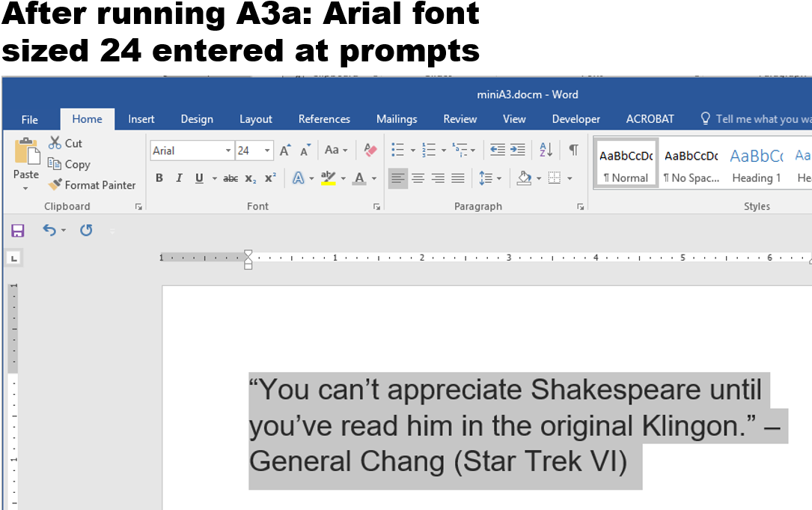Create a bulleted list
This screenshot has width=812, height=510.
click(397, 151)
